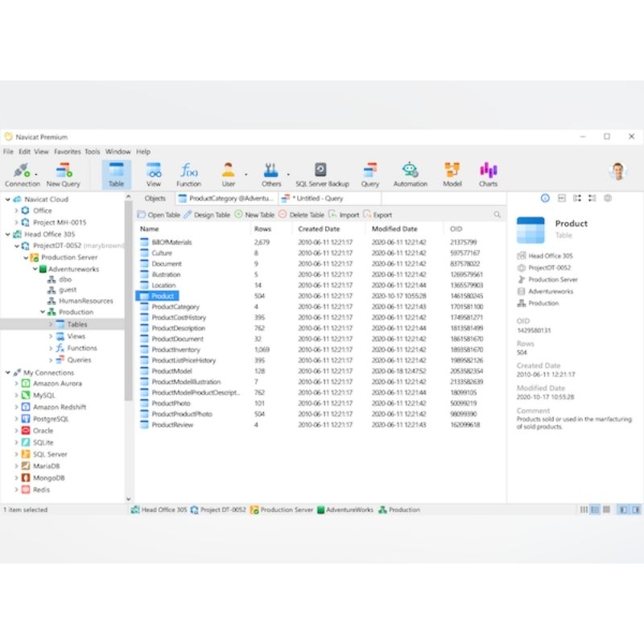644x644 pixels.
Task: Open the Charts tool
Action: 488,175
